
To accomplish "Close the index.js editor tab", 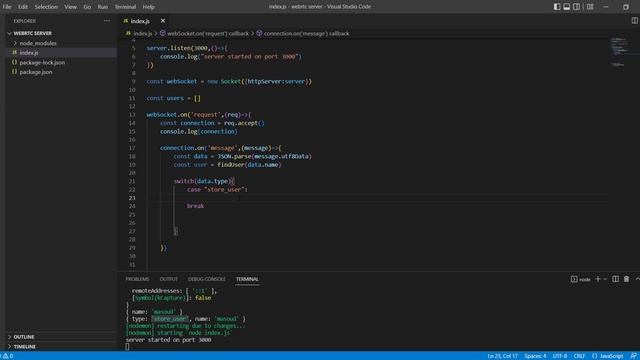I will [x=163, y=20].
